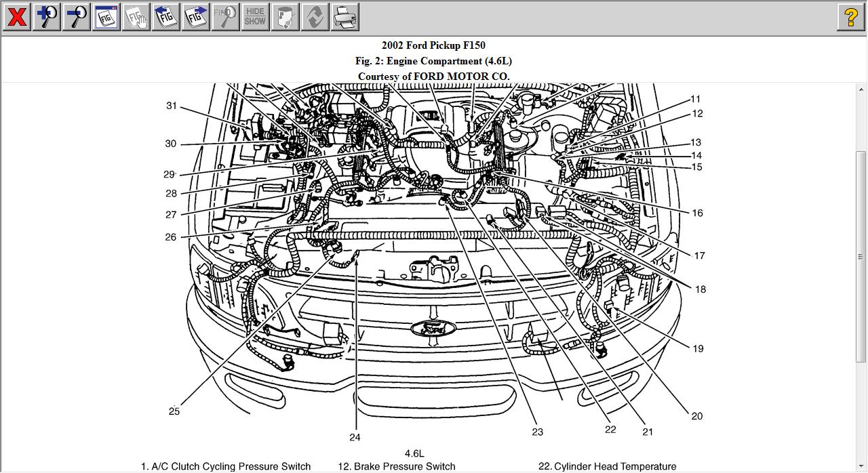Select the FIG hand pan tool
The image size is (868, 473).
135,16
